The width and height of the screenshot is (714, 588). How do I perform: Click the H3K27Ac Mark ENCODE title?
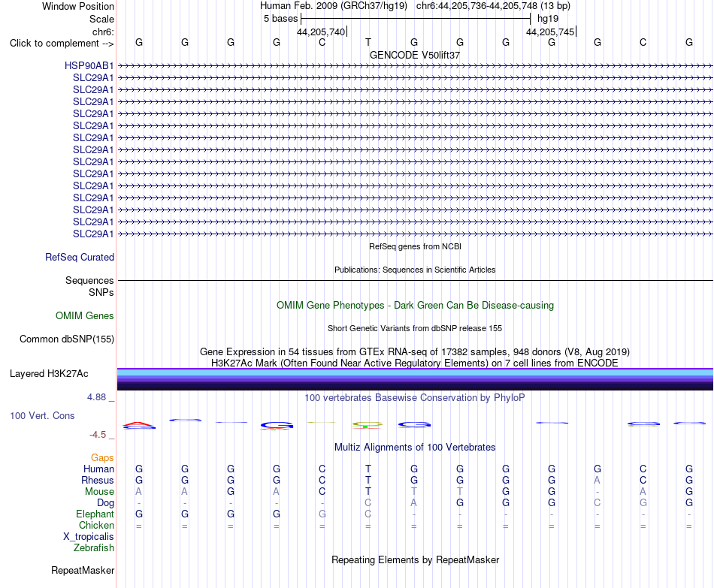coord(415,363)
